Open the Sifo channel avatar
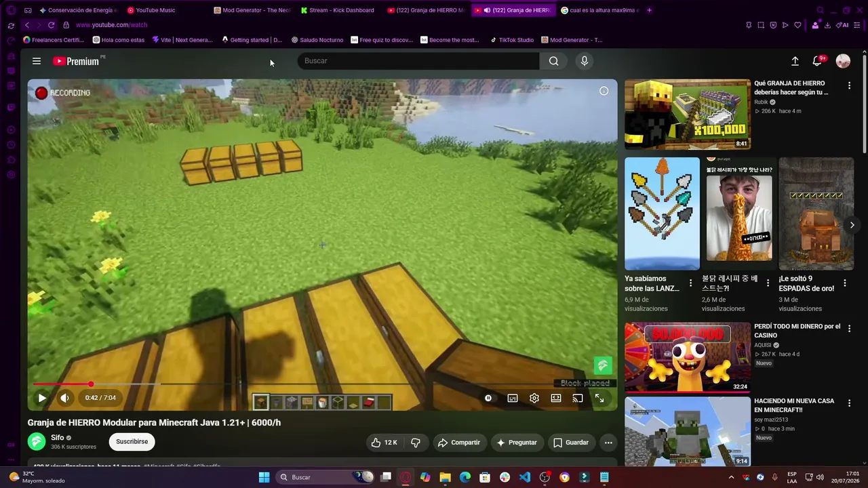This screenshot has width=868, height=488. 37,442
